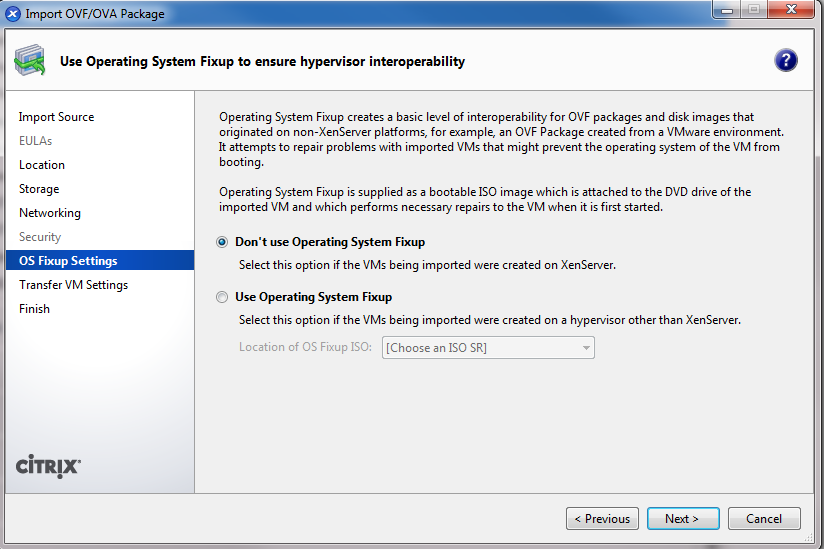Viewport: 824px width, 549px height.
Task: Select OS Fixup Settings step
Action: 68,261
